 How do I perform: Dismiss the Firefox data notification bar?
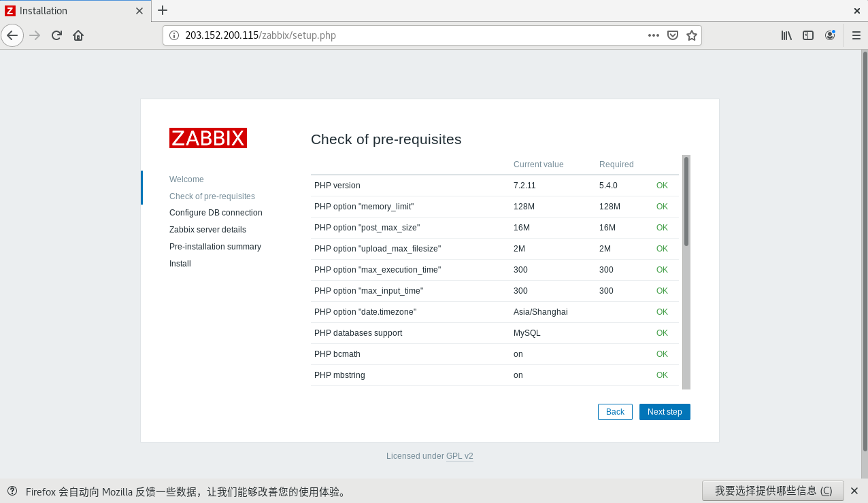[854, 491]
